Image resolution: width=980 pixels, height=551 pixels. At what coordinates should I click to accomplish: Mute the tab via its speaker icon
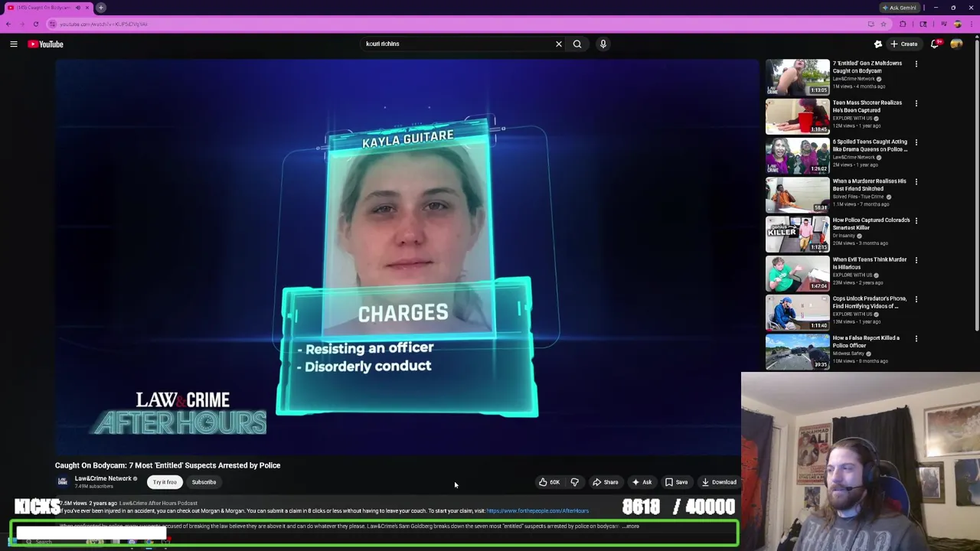(77, 8)
